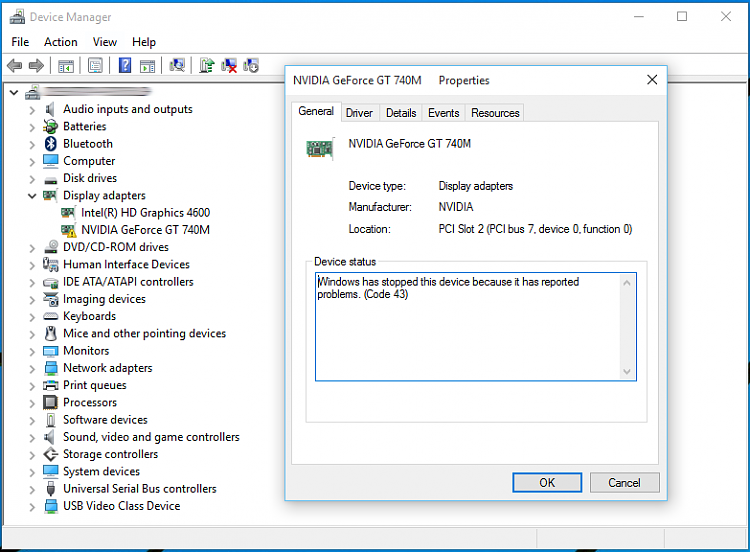
Task: Click the Batteries category icon
Action: pyautogui.click(x=50, y=126)
